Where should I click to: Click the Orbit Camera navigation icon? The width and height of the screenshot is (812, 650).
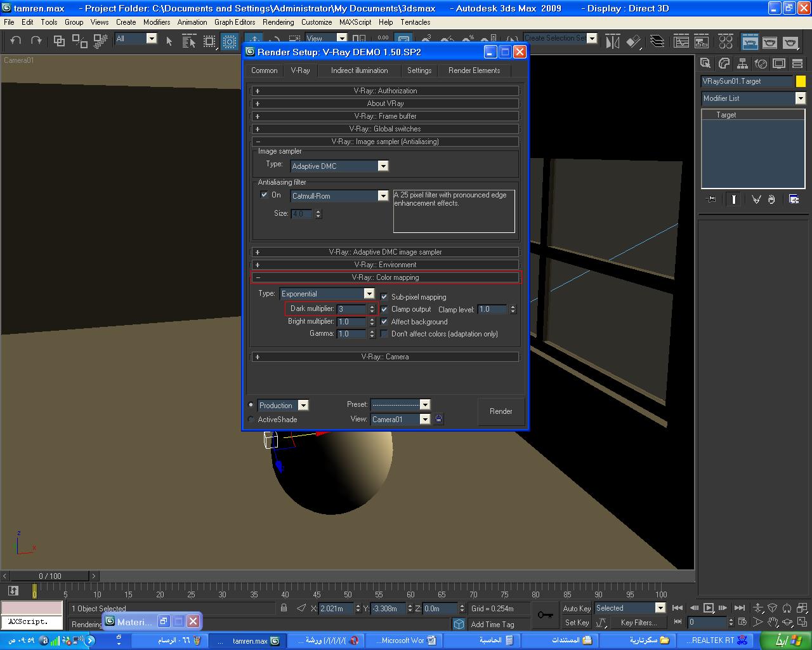(x=787, y=622)
